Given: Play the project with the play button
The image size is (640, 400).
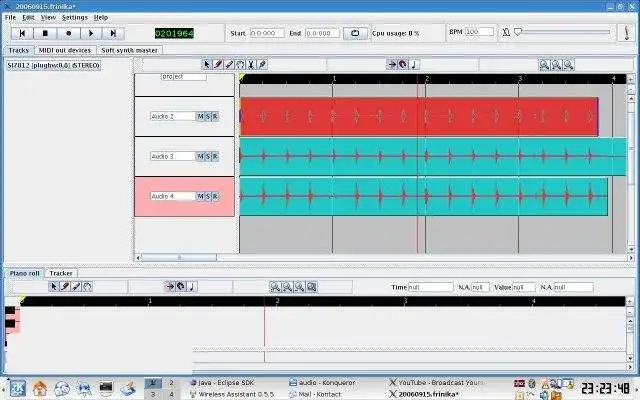Looking at the screenshot, I should tap(91, 33).
